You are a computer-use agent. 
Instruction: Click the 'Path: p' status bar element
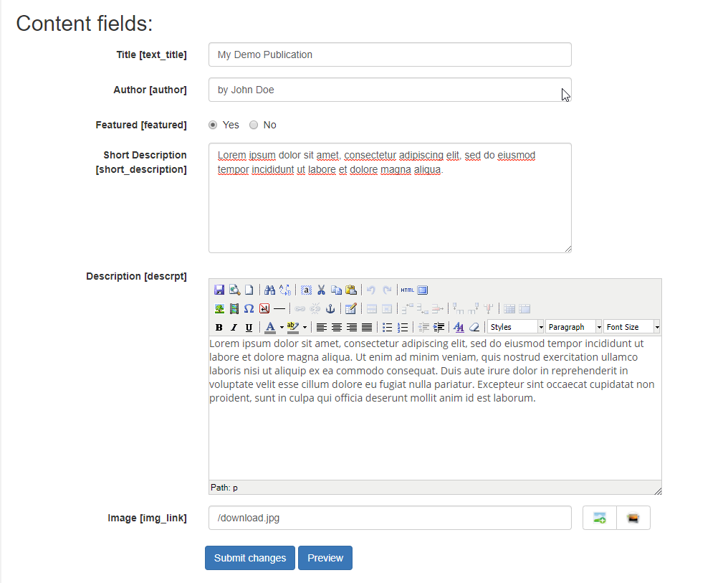point(224,488)
